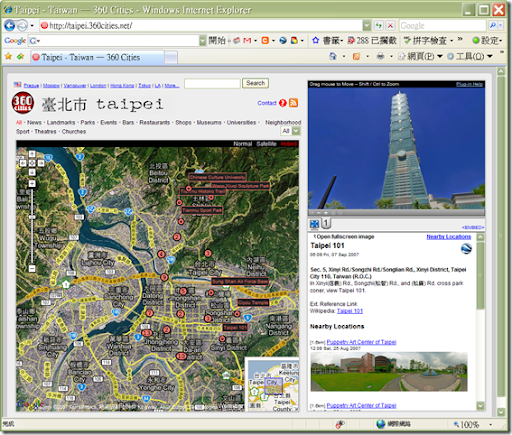512x435 pixels.
Task: Expand the Neighborhood All dropdown
Action: (296, 131)
